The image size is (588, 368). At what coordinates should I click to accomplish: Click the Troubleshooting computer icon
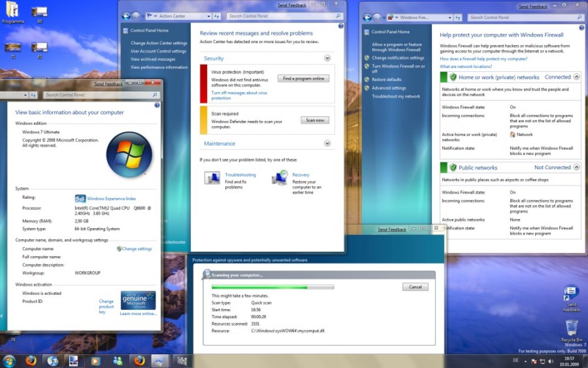coord(212,178)
